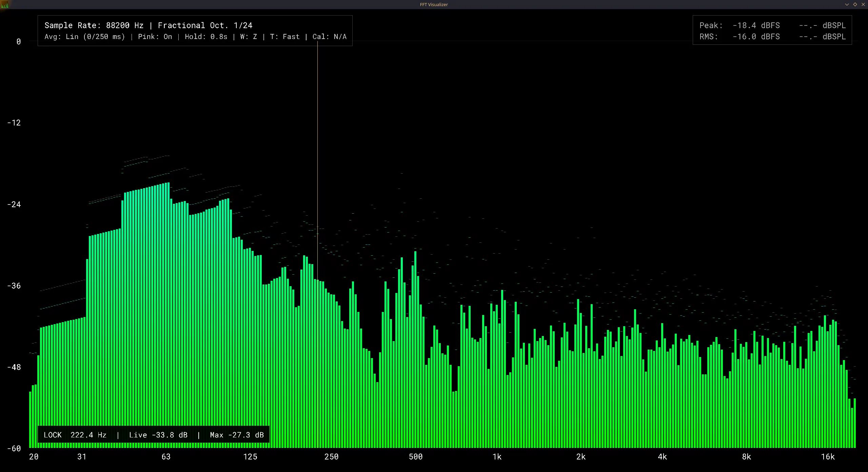This screenshot has width=868, height=472.
Task: Click the 'Cal: N/A' calibration text
Action: coord(330,37)
